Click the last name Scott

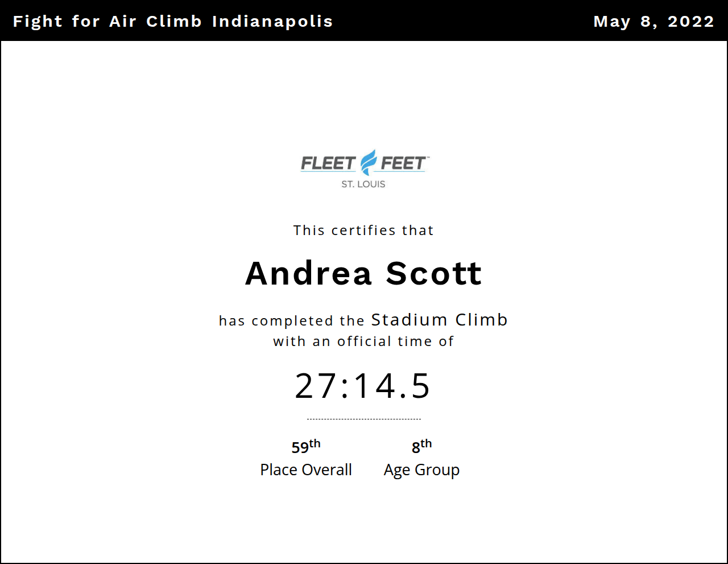tap(434, 274)
